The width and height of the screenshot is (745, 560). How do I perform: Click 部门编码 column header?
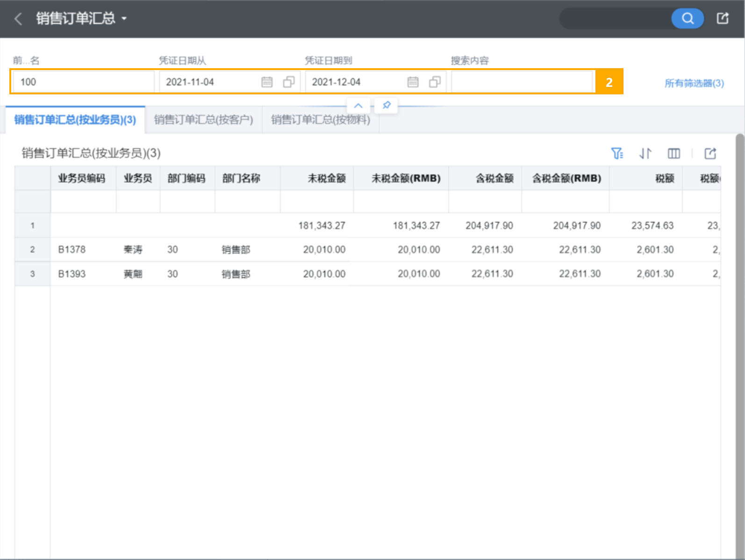pos(187,178)
